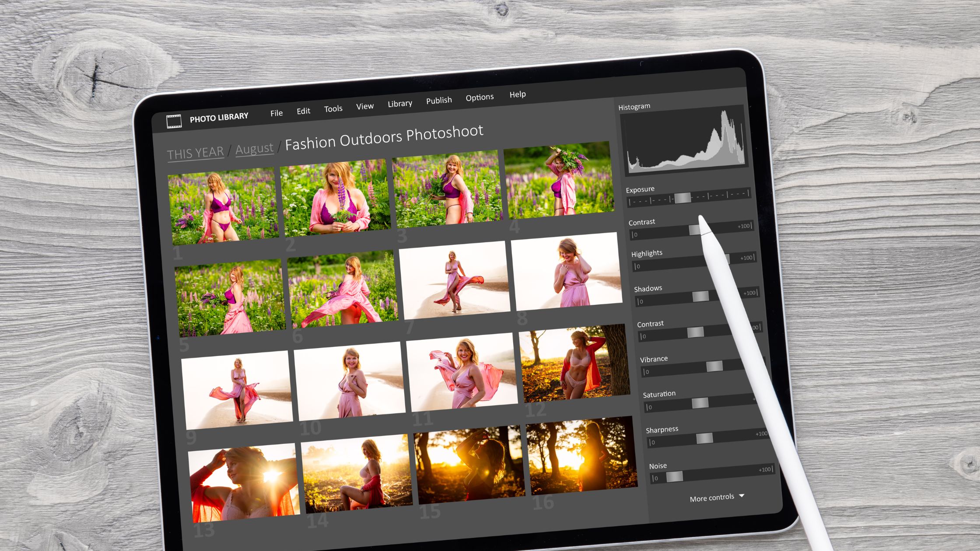Screen dimensions: 980x551
Task: Open the Help menu item
Action: (518, 95)
